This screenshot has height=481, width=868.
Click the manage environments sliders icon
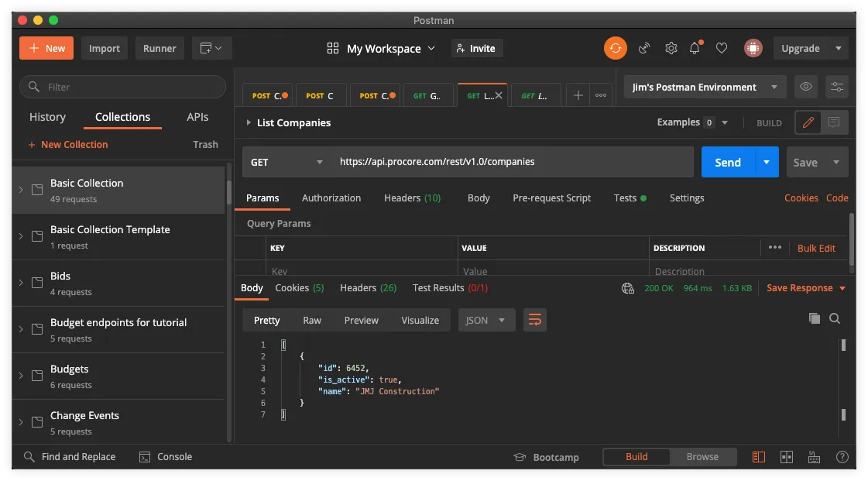click(837, 87)
